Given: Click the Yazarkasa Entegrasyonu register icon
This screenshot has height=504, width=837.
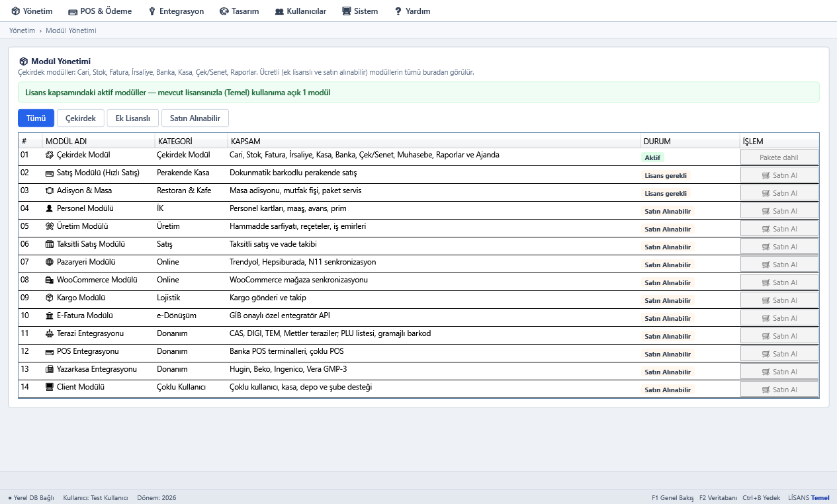Looking at the screenshot, I should pyautogui.click(x=50, y=369).
